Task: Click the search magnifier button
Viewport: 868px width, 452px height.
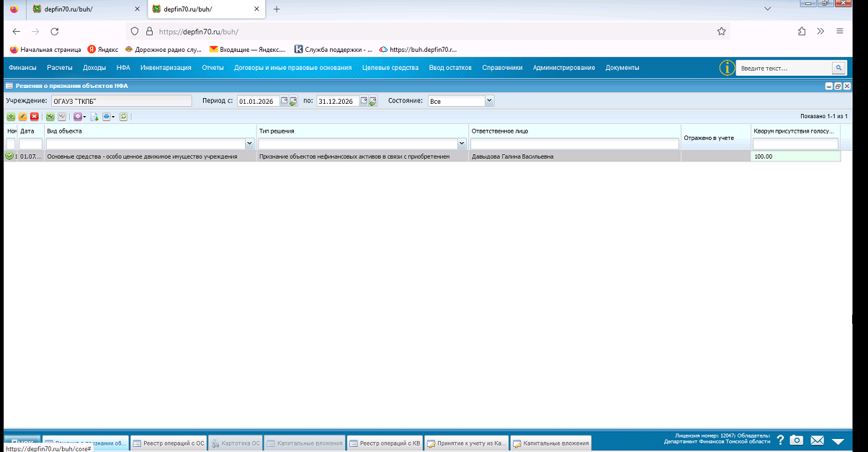Action: click(x=838, y=68)
